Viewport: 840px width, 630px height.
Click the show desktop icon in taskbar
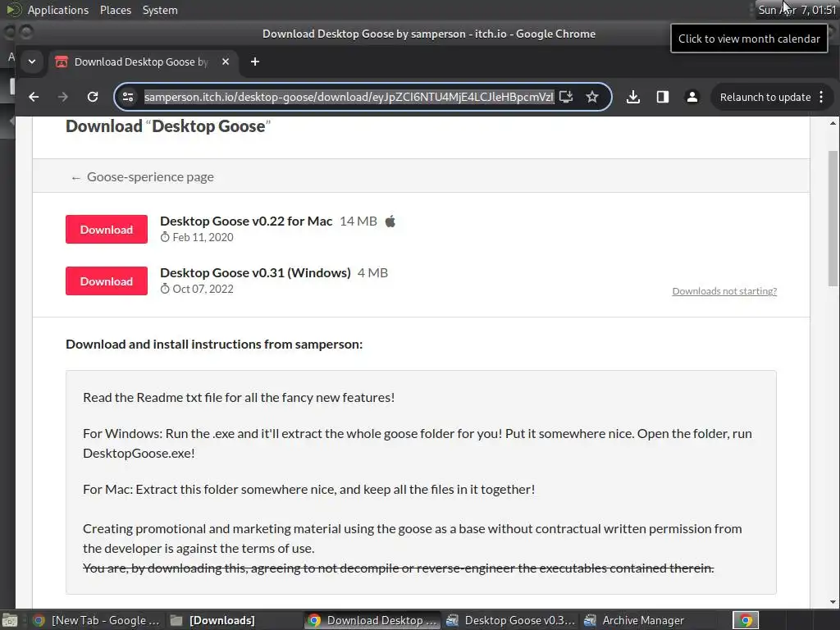10,620
